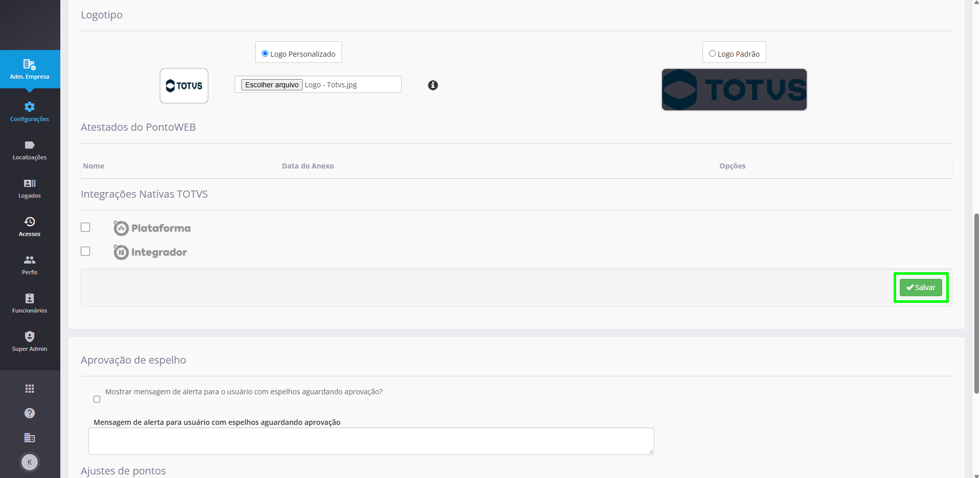
Task: Go to Localizações in the sidebar
Action: pos(30,150)
